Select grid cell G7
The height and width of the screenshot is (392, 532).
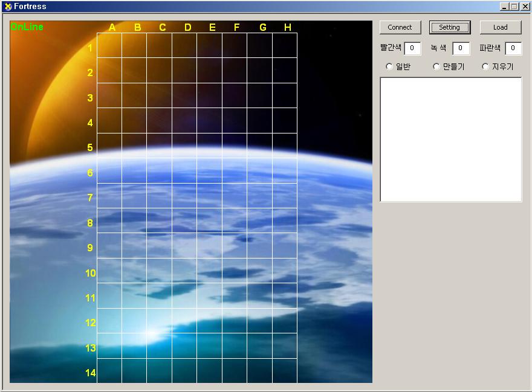[x=259, y=196]
